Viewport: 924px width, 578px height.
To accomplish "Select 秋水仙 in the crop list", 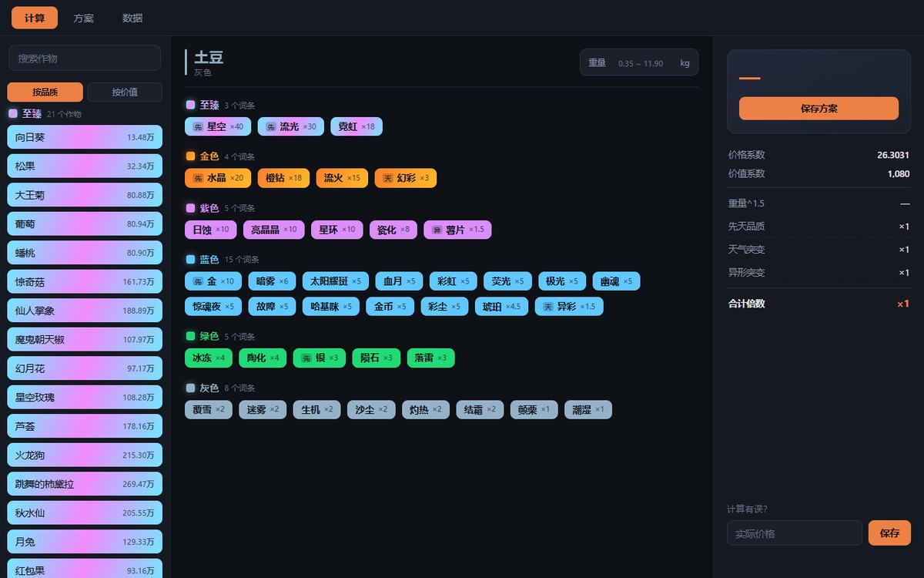I will (x=85, y=512).
